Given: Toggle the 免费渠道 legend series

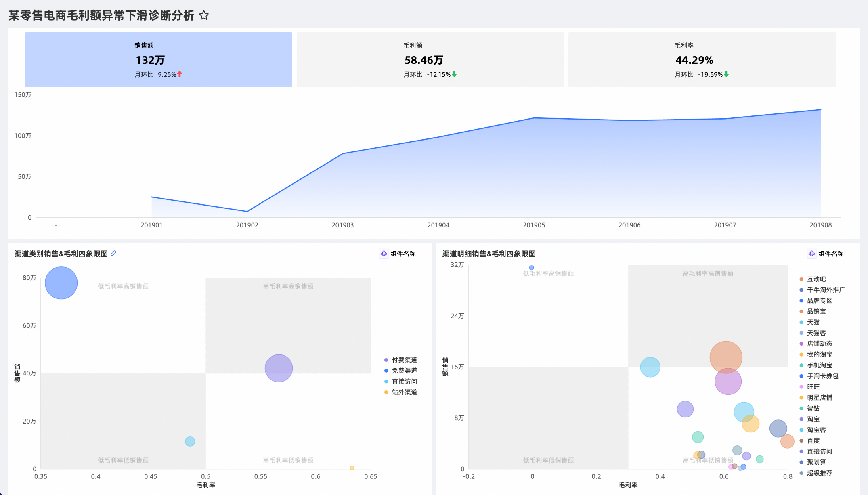Looking at the screenshot, I should click(401, 371).
